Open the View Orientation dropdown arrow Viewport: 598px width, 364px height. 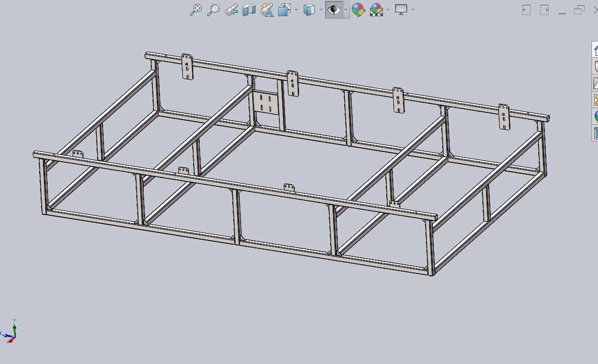296,10
